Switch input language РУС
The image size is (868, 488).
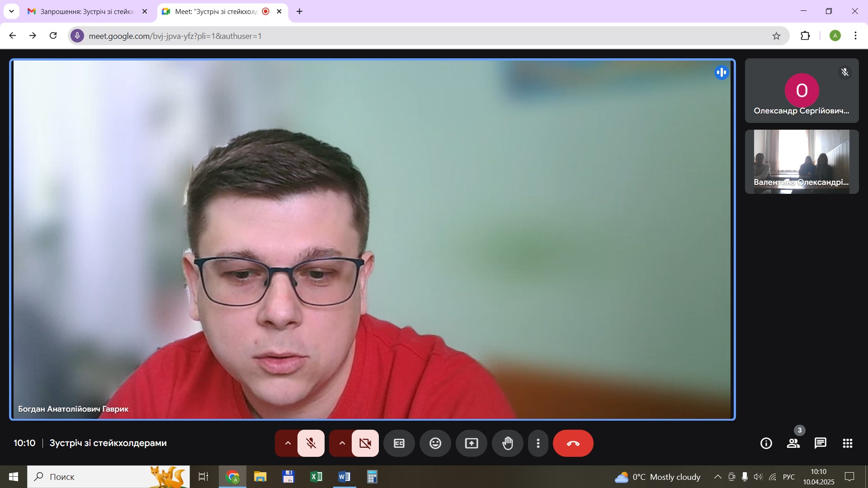coord(789,477)
